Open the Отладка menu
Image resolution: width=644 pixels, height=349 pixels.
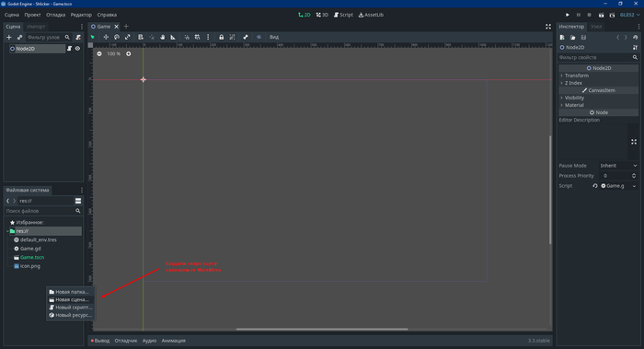tap(56, 15)
